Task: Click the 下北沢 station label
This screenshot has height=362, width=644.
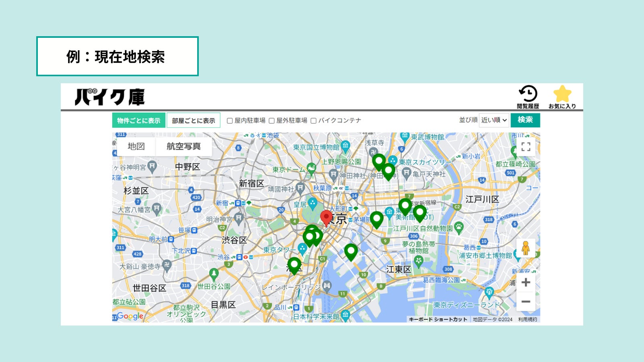Action: (180, 251)
